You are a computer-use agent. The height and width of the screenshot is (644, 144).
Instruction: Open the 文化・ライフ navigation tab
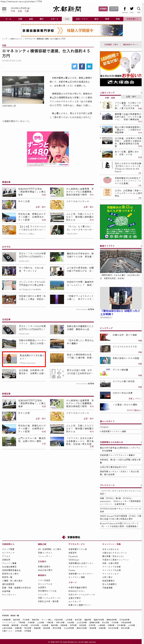click(x=82, y=19)
